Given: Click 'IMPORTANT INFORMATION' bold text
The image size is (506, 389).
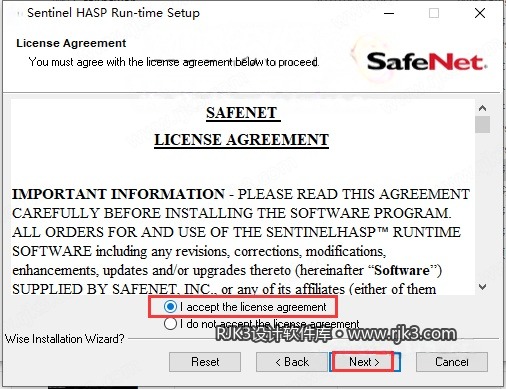Looking at the screenshot, I should point(119,194).
